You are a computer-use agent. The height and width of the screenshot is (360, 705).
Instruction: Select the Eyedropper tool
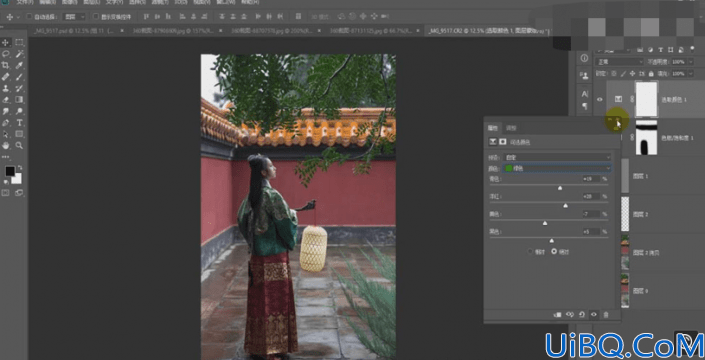point(19,66)
